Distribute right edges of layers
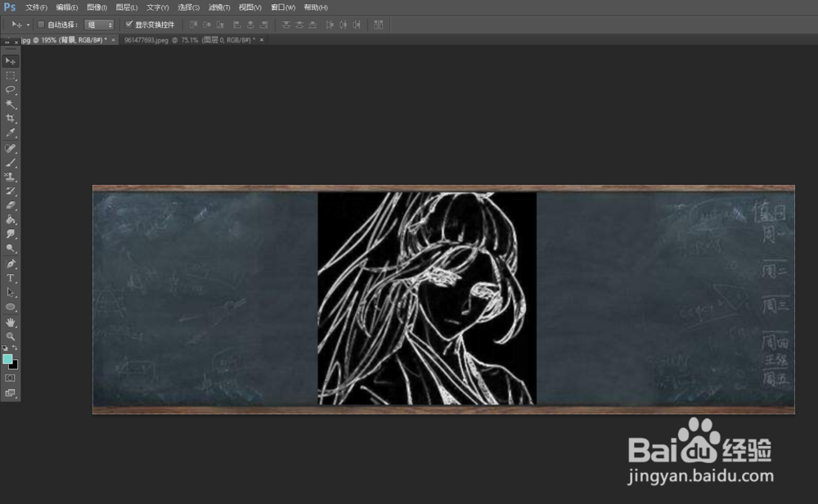The image size is (818, 504). pyautogui.click(x=357, y=25)
